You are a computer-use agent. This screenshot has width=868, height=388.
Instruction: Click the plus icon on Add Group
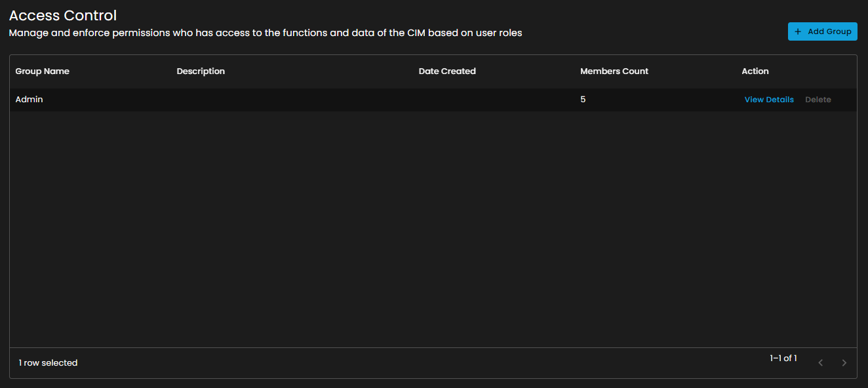coord(798,31)
